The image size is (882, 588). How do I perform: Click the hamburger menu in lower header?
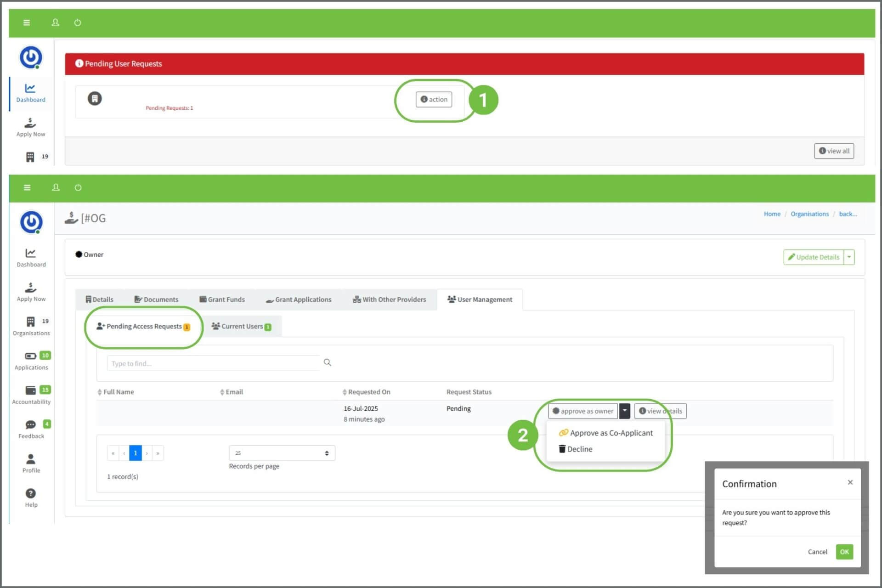[27, 187]
